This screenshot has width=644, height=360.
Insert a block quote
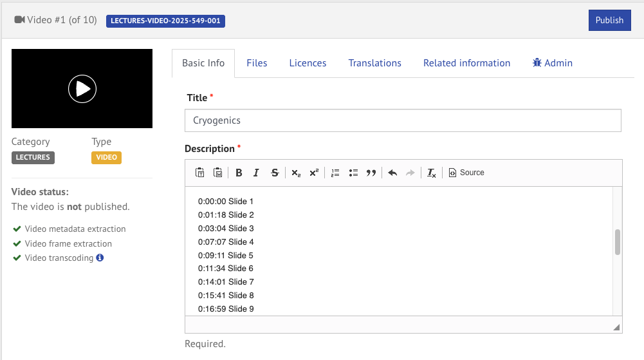coord(371,173)
